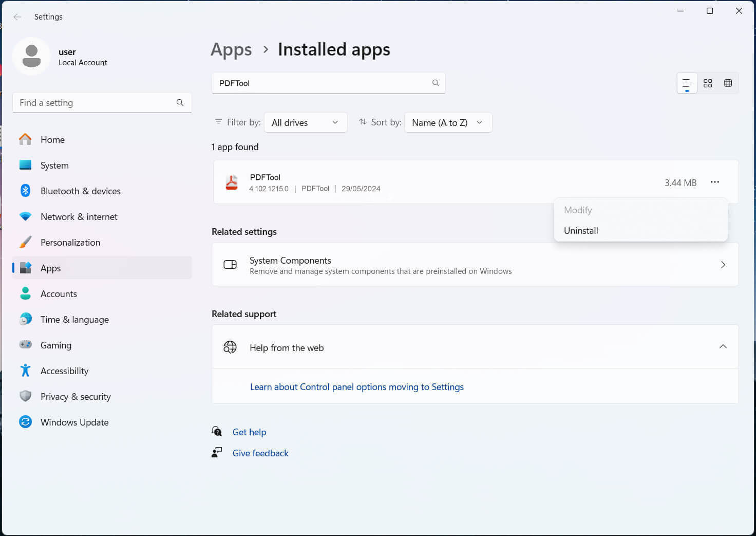
Task: Open Accessibility settings
Action: (x=102, y=371)
